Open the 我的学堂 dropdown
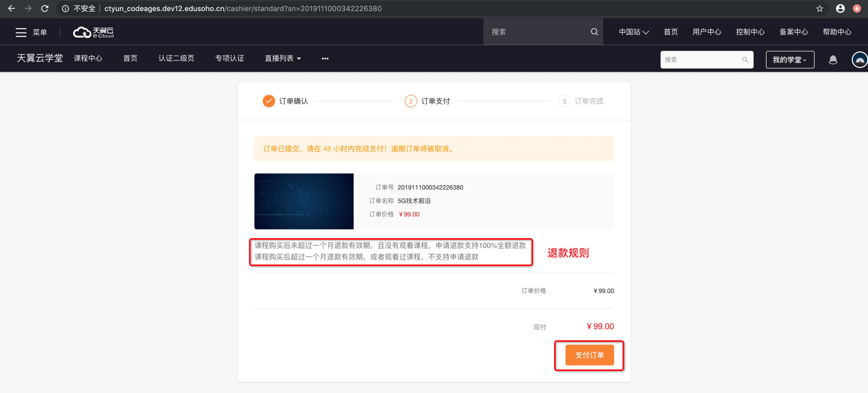The image size is (868, 393). 789,60
